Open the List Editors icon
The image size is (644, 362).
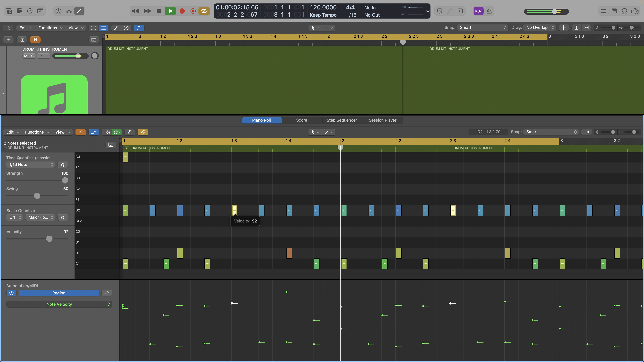pyautogui.click(x=603, y=11)
